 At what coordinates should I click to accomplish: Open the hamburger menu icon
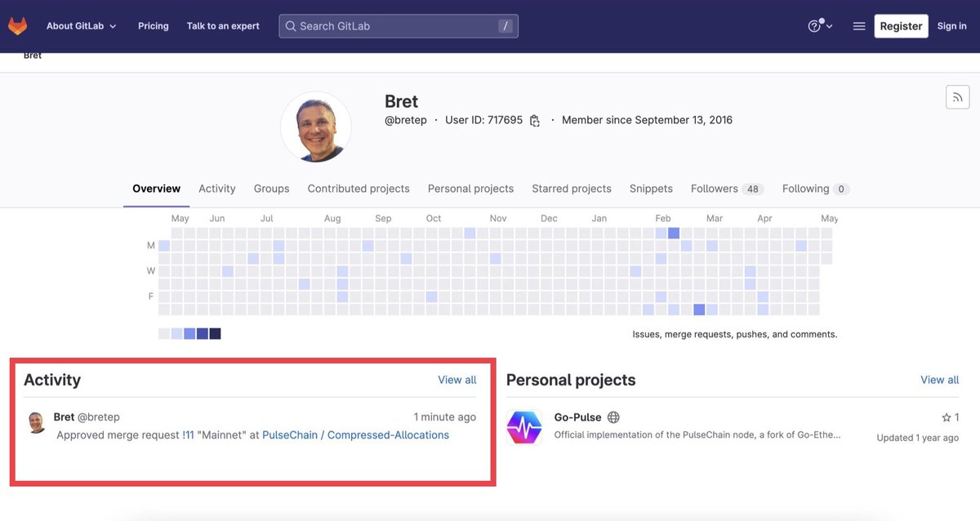(x=859, y=26)
